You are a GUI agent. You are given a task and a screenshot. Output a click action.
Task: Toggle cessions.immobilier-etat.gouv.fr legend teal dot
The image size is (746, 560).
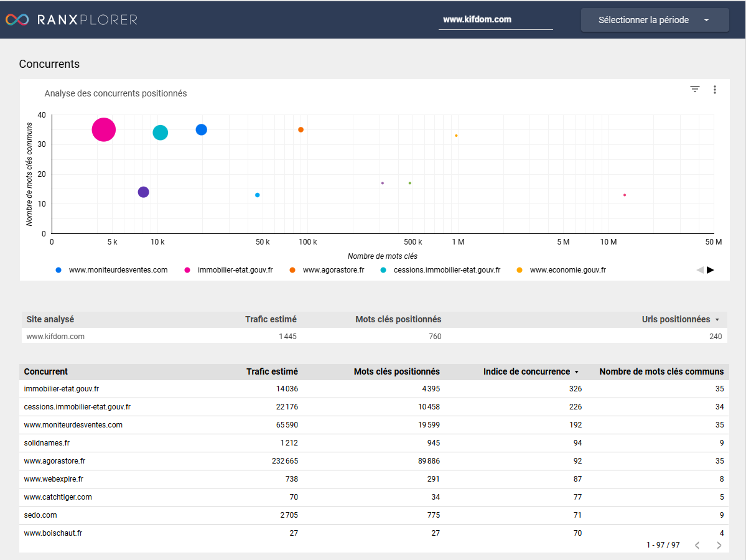[383, 270]
